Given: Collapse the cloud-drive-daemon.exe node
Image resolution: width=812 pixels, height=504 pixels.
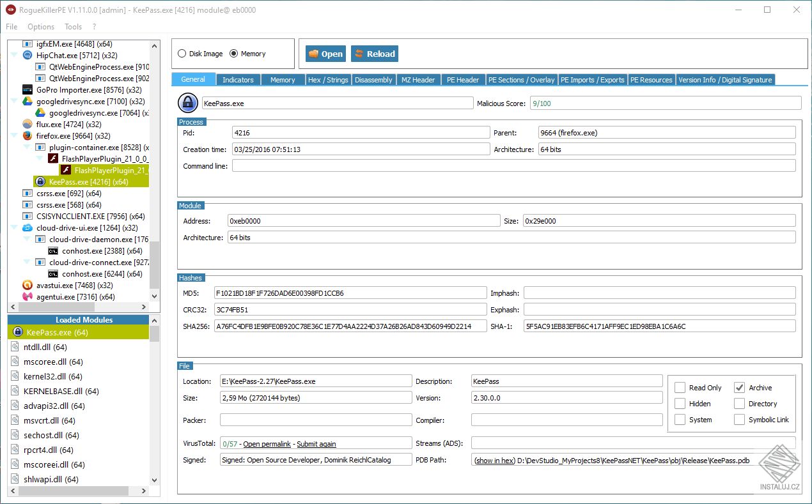Looking at the screenshot, I should coord(27,240).
